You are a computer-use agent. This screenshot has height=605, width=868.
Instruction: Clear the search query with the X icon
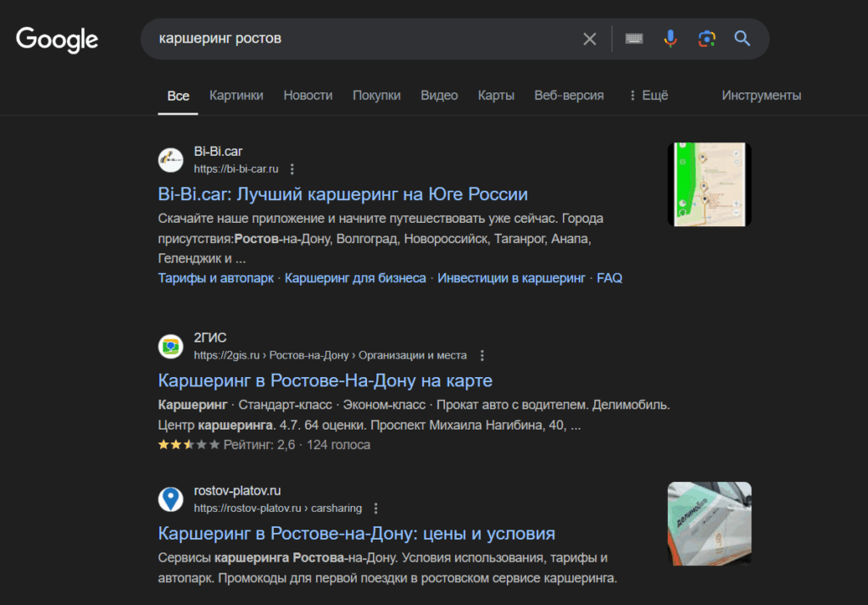point(589,38)
